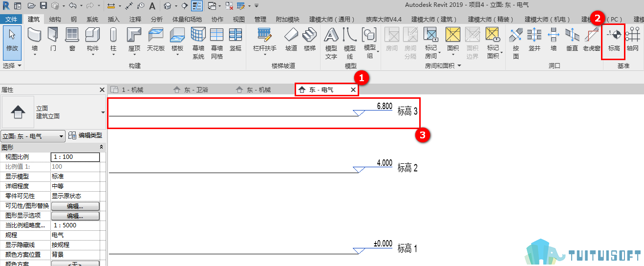Click the 视图比例 value field 1 : 100
The width and height of the screenshot is (644, 266).
tap(75, 157)
